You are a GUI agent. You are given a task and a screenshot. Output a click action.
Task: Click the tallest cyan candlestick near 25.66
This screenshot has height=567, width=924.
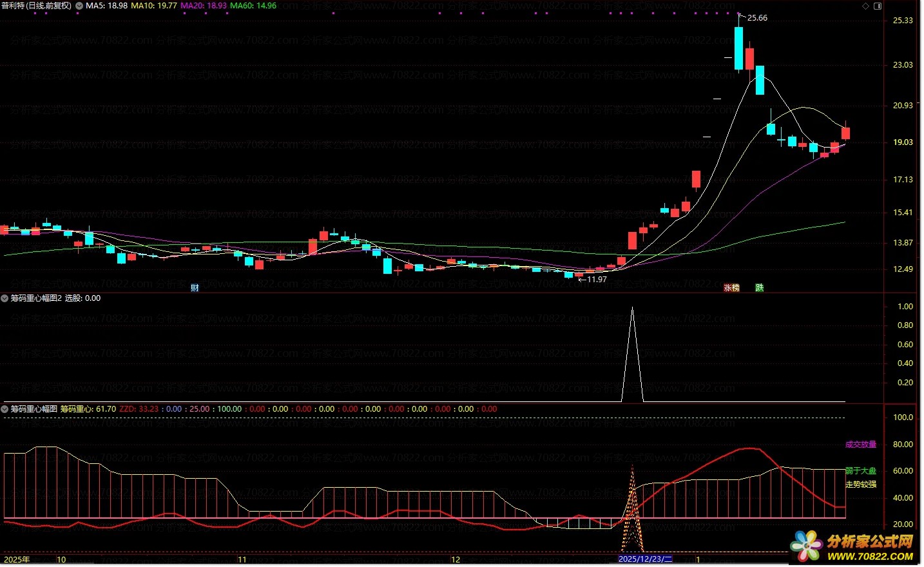click(x=738, y=48)
